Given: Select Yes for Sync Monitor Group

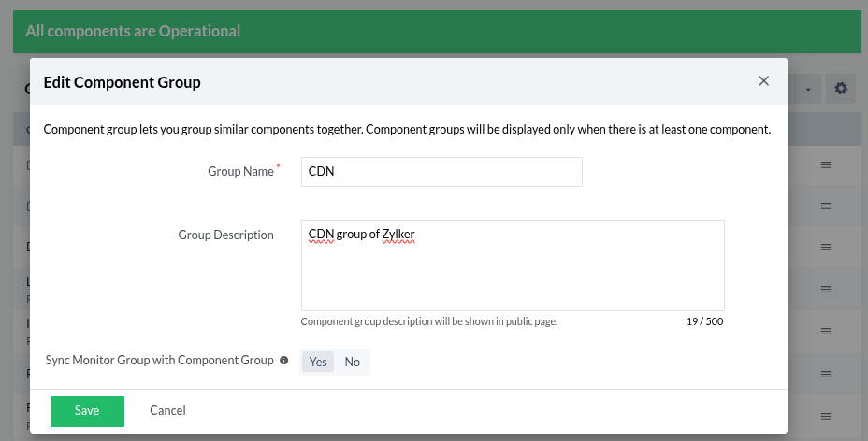Looking at the screenshot, I should [318, 362].
